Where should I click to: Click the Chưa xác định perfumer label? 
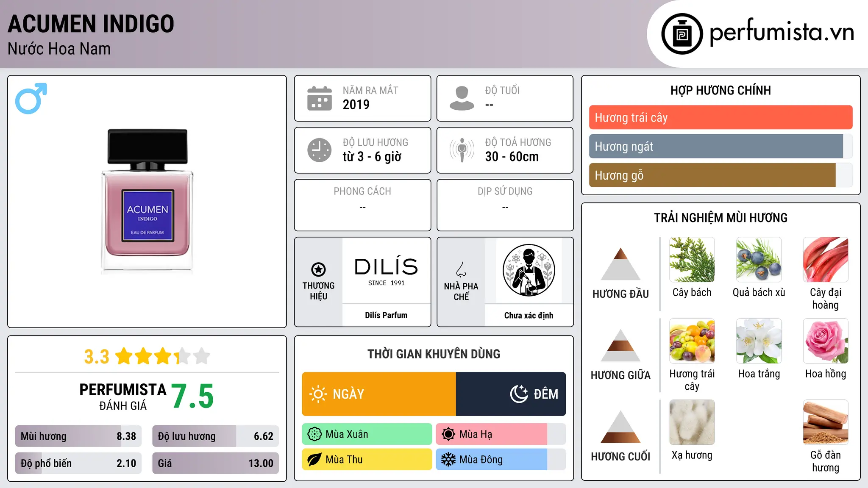529,315
